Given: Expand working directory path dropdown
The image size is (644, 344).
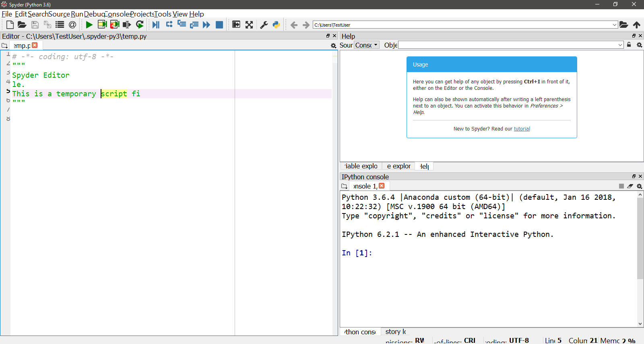Looking at the screenshot, I should tap(614, 25).
